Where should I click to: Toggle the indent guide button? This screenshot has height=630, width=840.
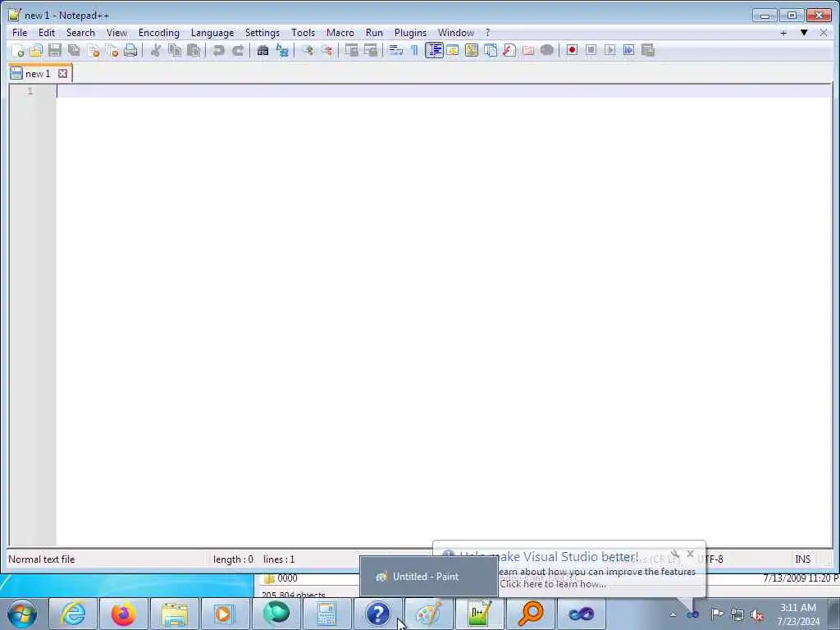434,50
